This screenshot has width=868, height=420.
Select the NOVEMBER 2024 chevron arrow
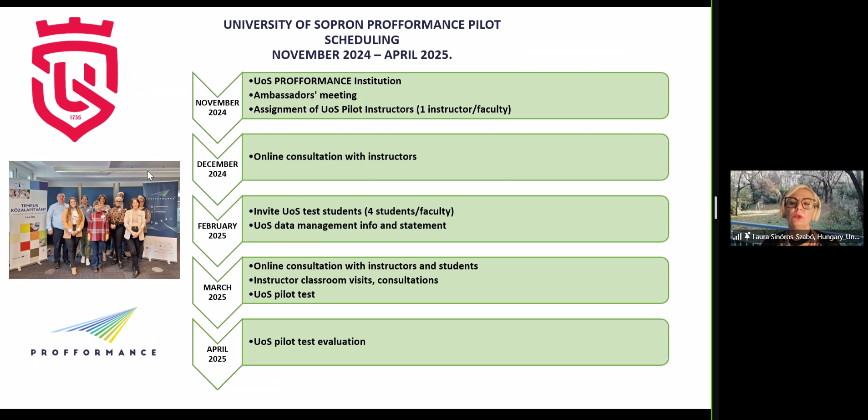tap(217, 108)
